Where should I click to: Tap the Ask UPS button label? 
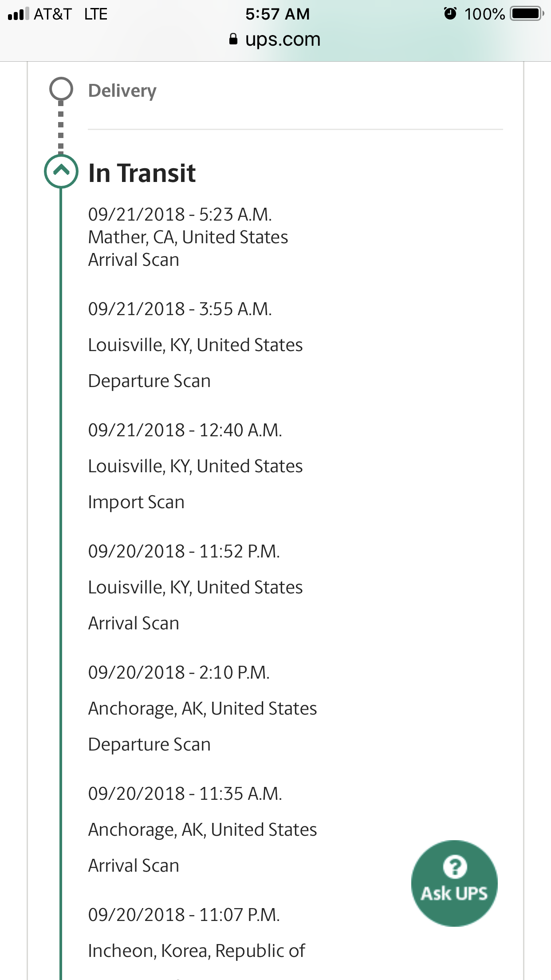coord(454,893)
